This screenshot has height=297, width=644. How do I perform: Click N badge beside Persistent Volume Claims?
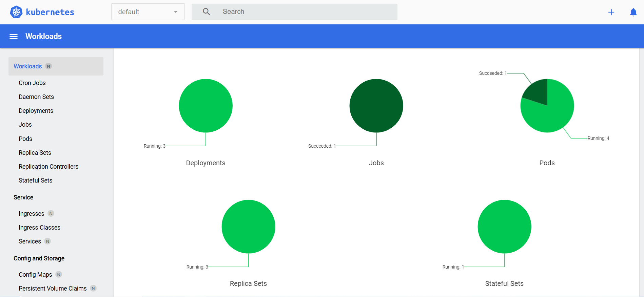(x=93, y=288)
